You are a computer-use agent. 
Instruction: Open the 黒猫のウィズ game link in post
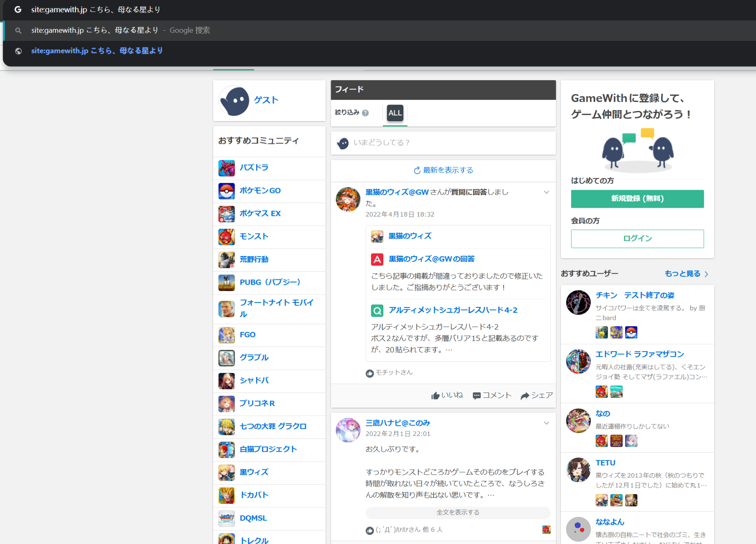410,236
